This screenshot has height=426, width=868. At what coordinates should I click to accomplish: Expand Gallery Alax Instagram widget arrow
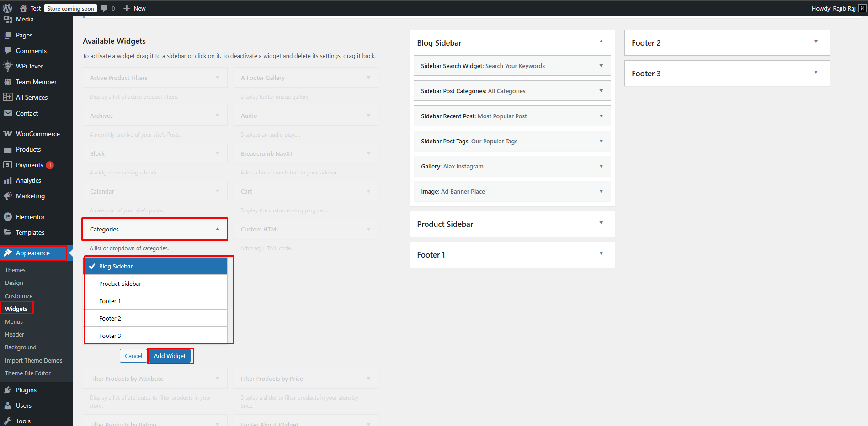pos(601,166)
